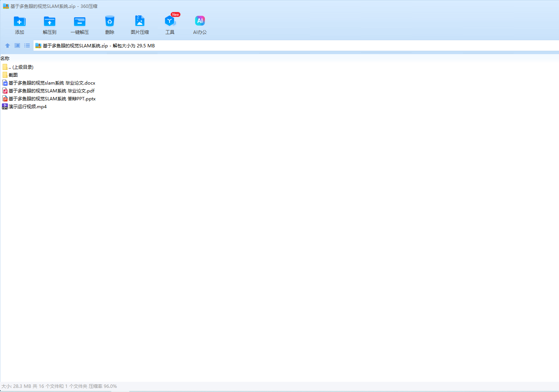Image resolution: width=559 pixels, height=392 pixels.
Task: Switch to icon view mode
Action: pyautogui.click(x=17, y=45)
